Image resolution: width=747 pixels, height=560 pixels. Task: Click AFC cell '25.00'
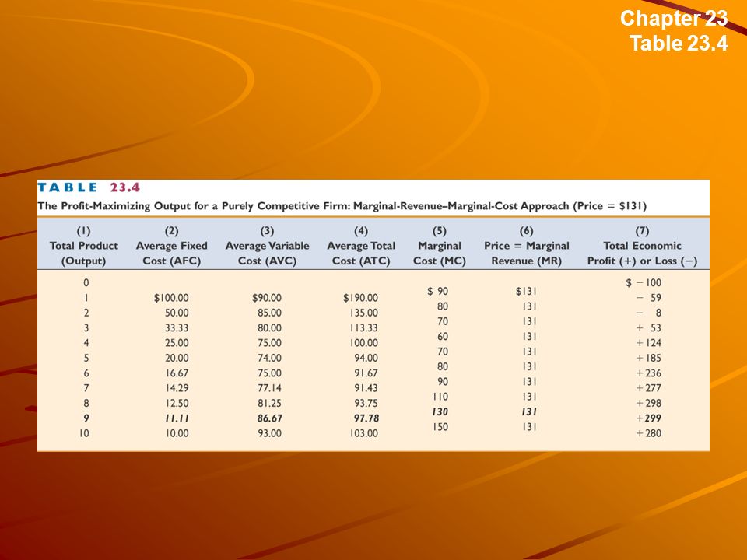pyautogui.click(x=177, y=343)
